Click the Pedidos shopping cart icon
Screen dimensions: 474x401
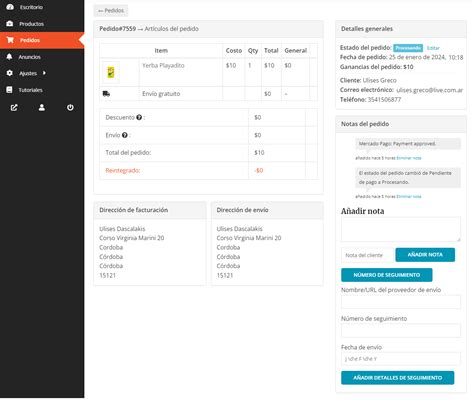tap(10, 40)
